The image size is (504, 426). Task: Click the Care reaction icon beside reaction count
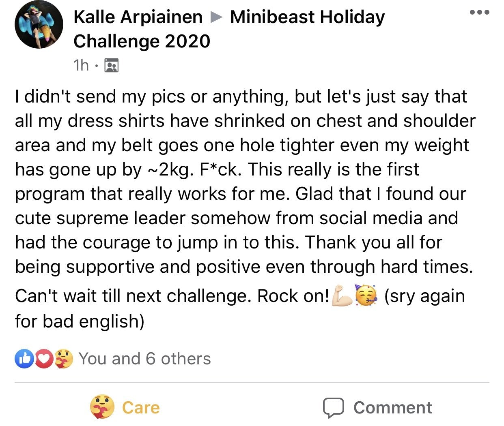click(x=64, y=359)
